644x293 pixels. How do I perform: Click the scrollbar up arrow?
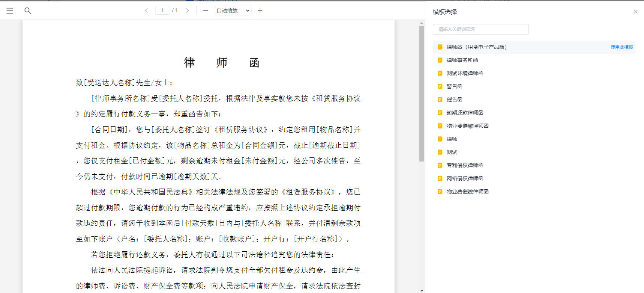(x=422, y=23)
